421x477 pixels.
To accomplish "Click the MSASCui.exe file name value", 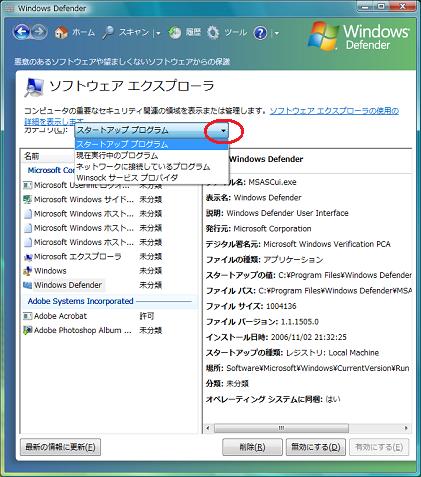I will [x=272, y=182].
